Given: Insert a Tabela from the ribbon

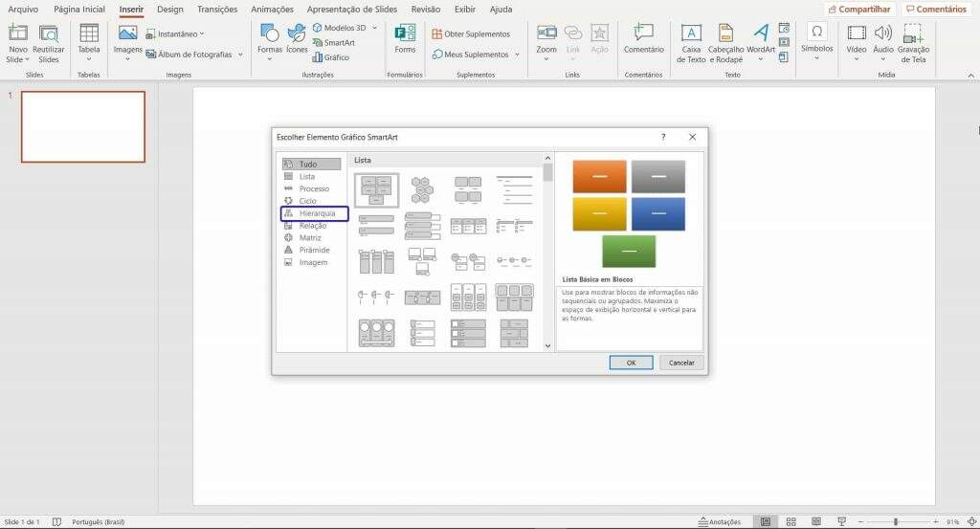Looking at the screenshot, I should point(89,42).
